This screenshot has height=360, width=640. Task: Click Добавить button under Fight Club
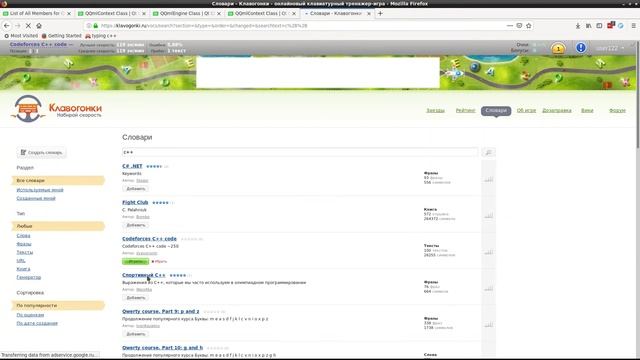(136, 225)
